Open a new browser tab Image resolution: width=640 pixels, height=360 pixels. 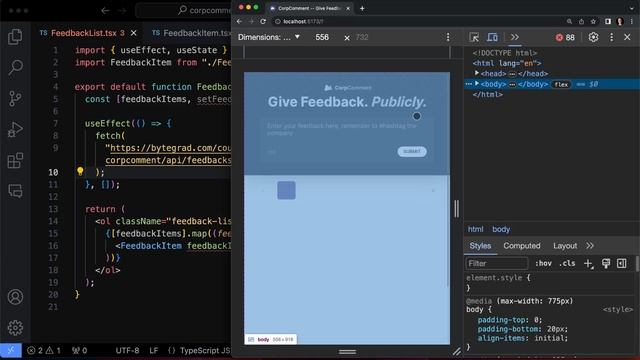coord(362,8)
